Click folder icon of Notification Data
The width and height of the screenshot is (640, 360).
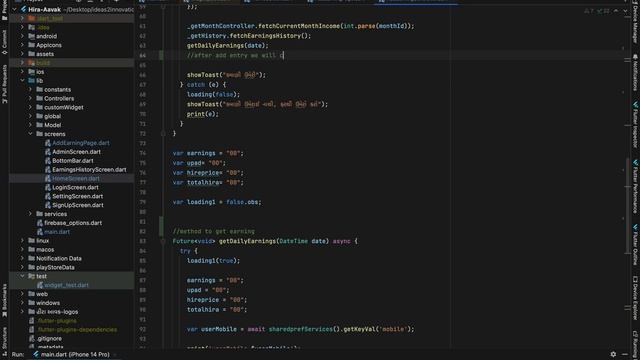31,258
